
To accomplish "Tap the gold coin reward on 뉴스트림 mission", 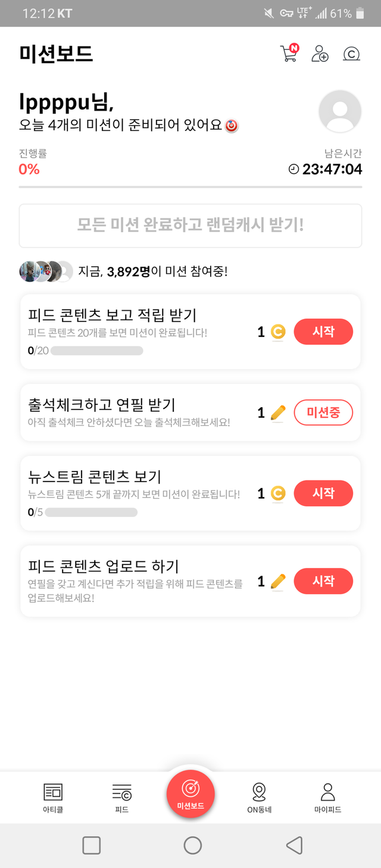I will coord(277,494).
